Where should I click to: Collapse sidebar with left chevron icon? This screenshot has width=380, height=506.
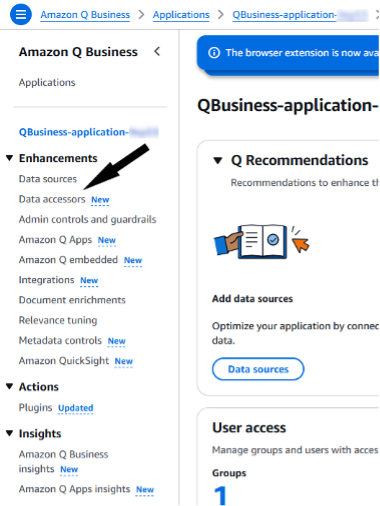pos(157,52)
